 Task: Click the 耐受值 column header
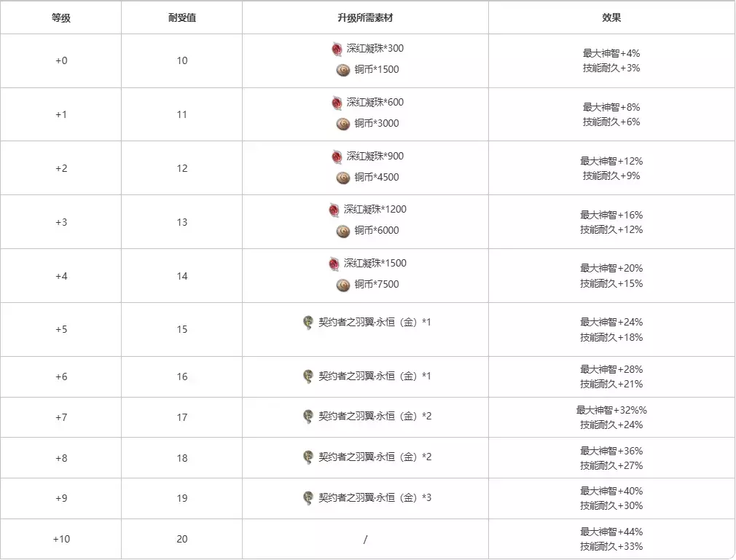coord(181,17)
